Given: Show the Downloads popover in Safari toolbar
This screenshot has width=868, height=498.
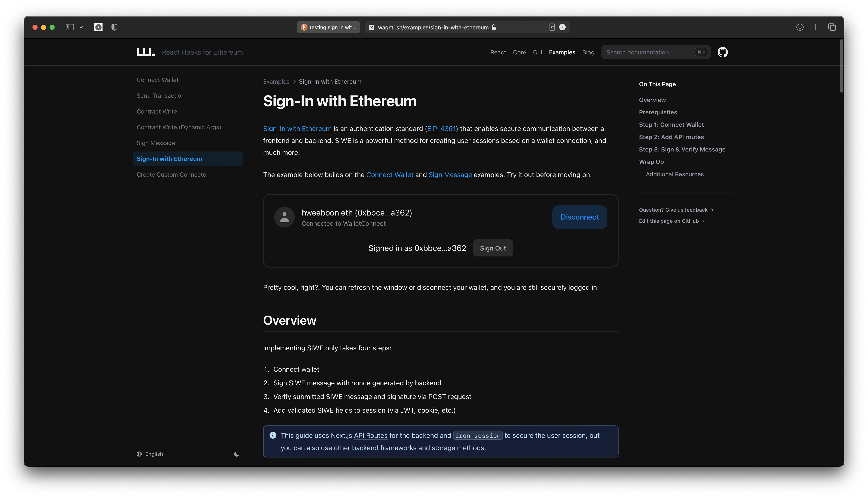Looking at the screenshot, I should tap(800, 27).
